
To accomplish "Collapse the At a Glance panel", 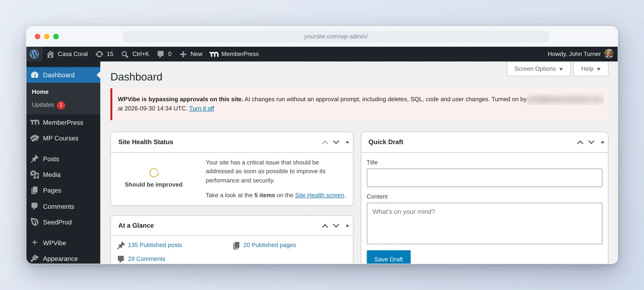I will click(x=347, y=226).
